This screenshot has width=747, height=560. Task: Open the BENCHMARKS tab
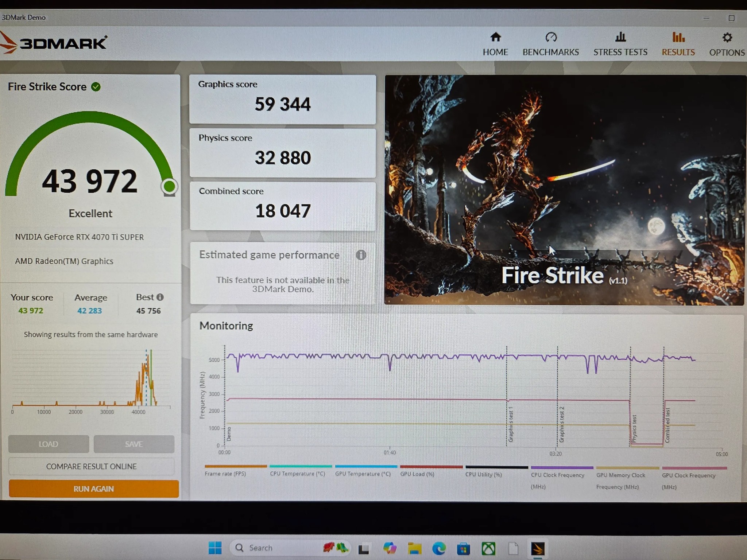551,43
